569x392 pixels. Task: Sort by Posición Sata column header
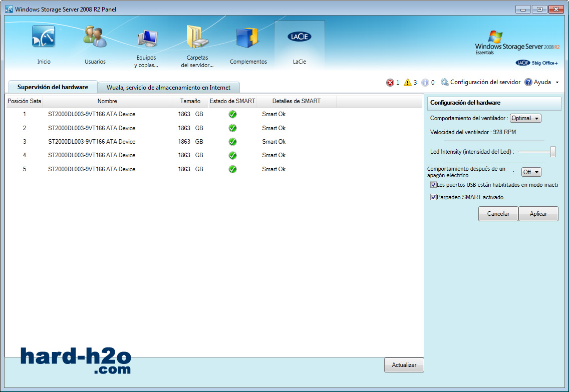tap(25, 101)
